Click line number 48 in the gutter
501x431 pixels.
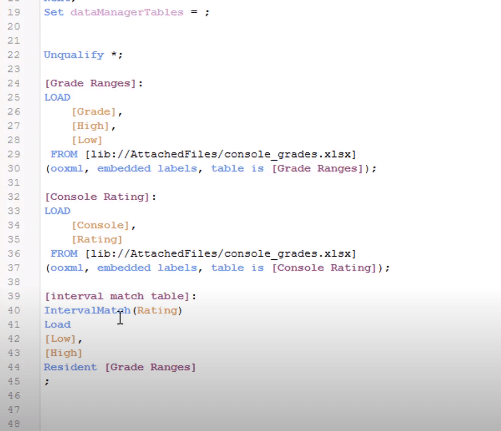14,424
